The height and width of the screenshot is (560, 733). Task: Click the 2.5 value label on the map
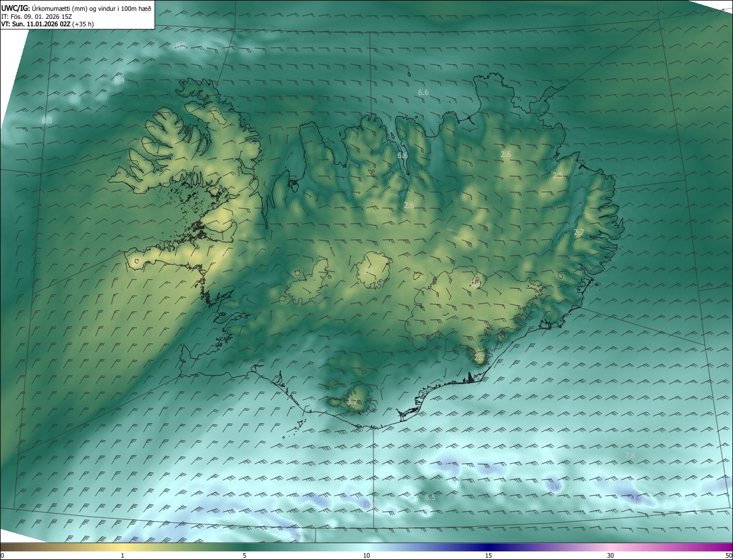point(558,175)
